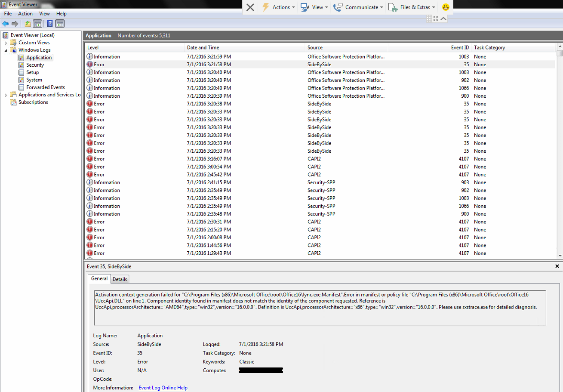Sort events by Level column header

pos(135,48)
